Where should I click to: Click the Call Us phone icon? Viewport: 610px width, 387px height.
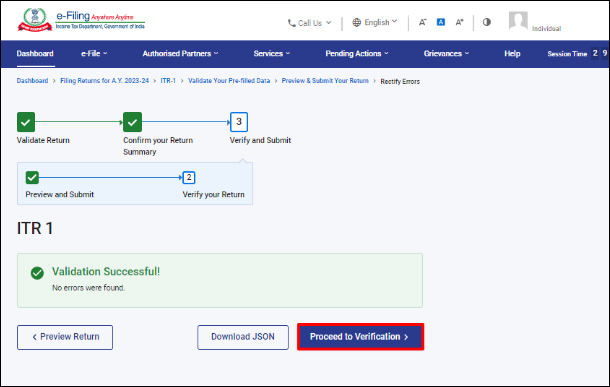pos(291,23)
